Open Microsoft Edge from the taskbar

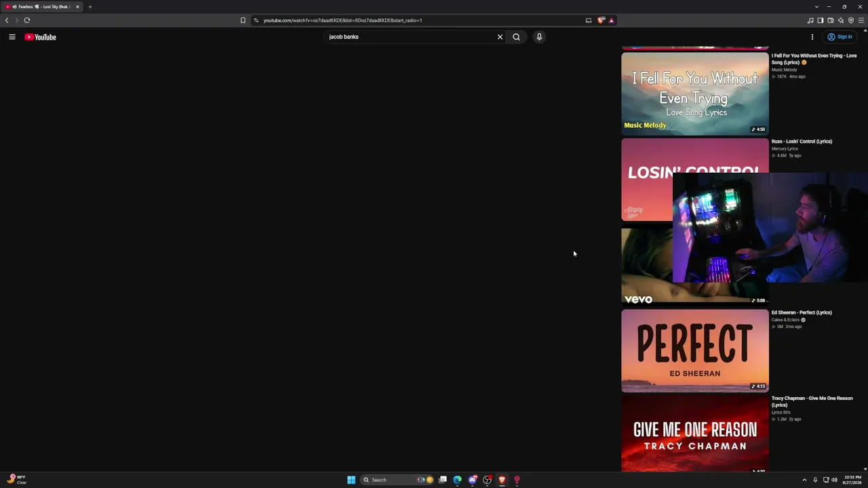[x=457, y=480]
